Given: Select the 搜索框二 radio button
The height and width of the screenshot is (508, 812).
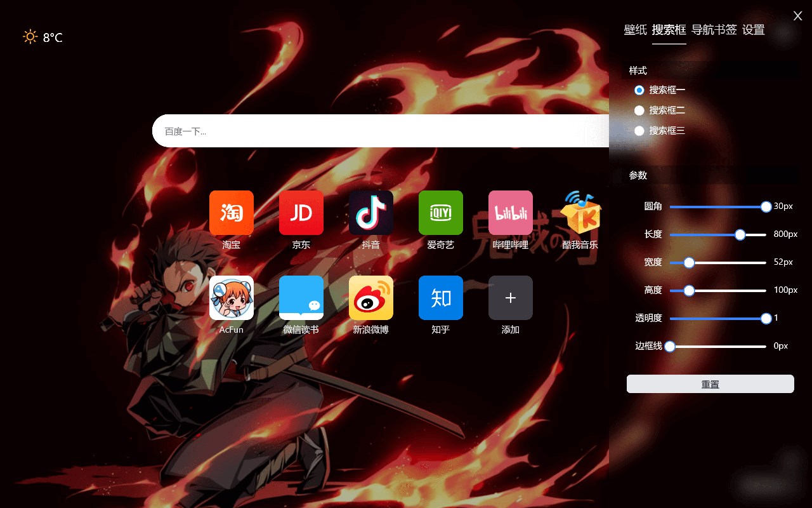Looking at the screenshot, I should coord(639,110).
